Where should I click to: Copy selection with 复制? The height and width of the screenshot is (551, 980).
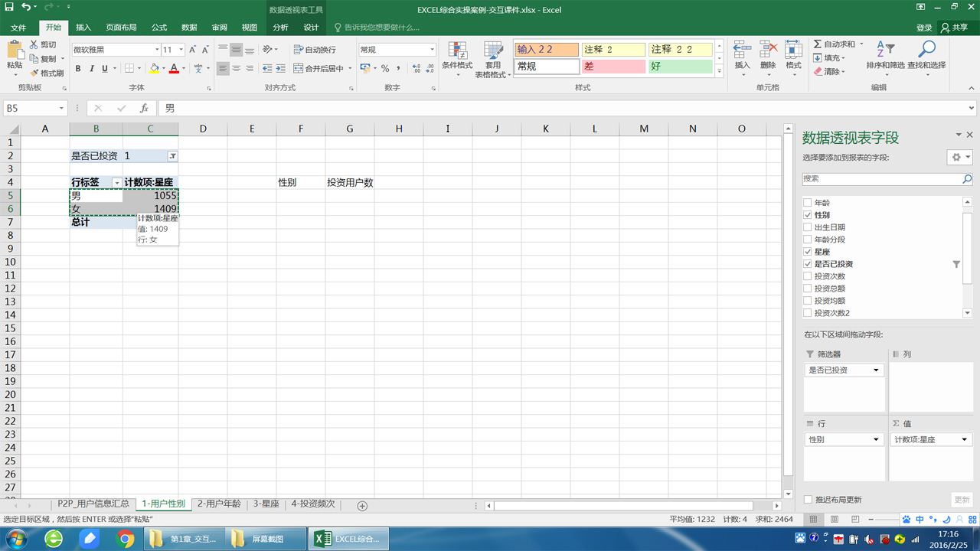click(43, 59)
